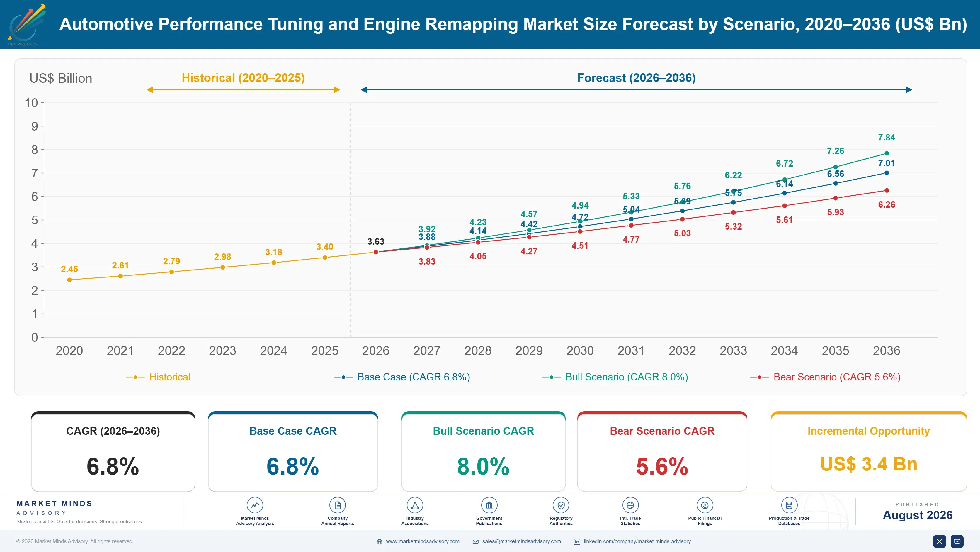Click the Public Financial Filings icon

[x=705, y=505]
